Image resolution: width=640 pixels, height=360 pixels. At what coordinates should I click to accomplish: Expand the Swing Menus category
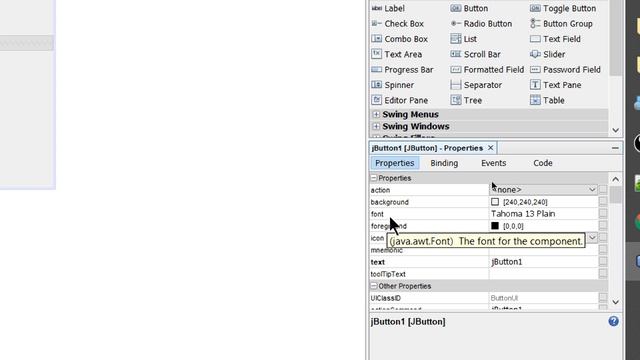pyautogui.click(x=376, y=114)
